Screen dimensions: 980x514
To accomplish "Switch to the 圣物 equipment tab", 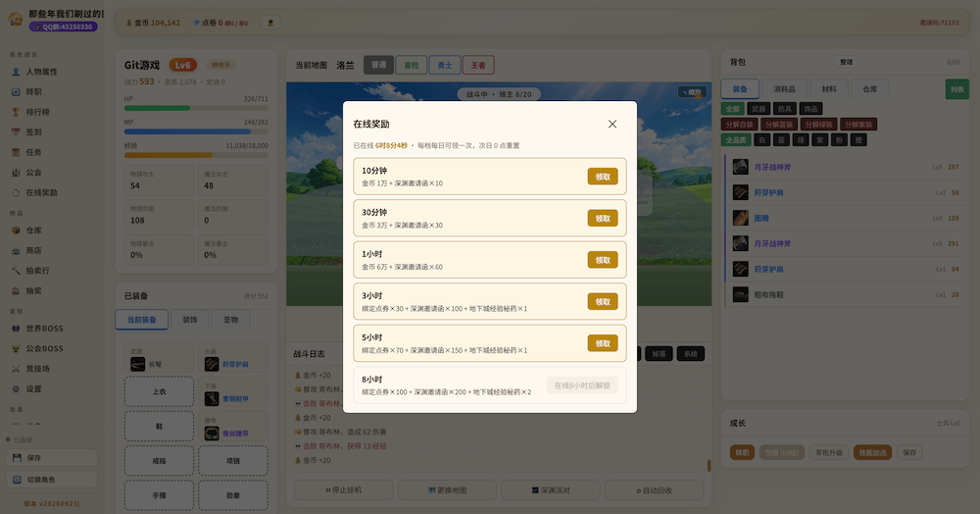I will [230, 320].
